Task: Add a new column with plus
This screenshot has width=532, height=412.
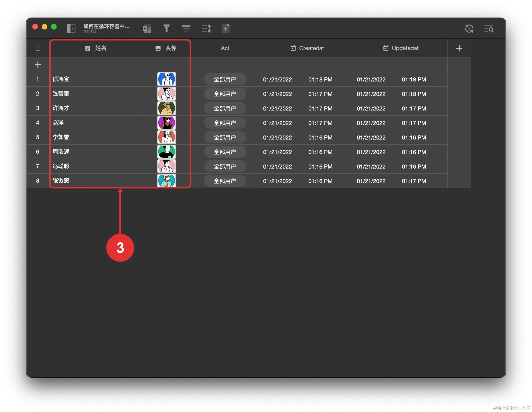Action: click(x=459, y=48)
